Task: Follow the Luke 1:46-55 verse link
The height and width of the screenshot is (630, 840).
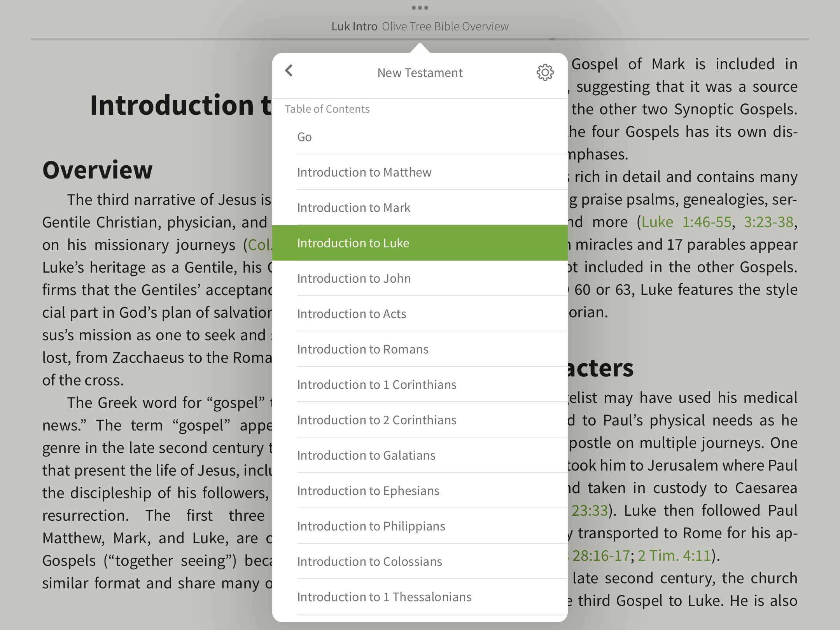Action: coord(686,222)
